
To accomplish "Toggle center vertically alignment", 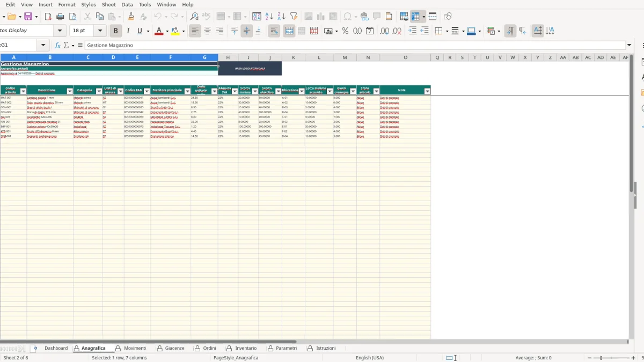I will tap(247, 31).
